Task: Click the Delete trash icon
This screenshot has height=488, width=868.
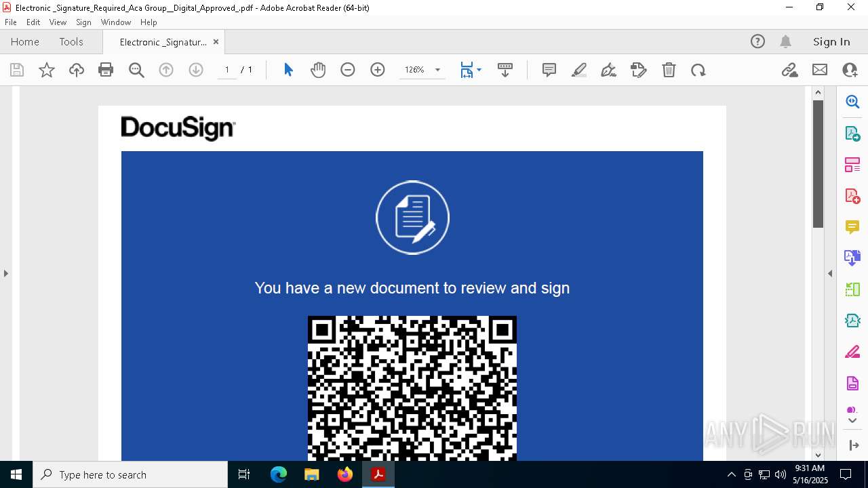Action: coord(669,70)
